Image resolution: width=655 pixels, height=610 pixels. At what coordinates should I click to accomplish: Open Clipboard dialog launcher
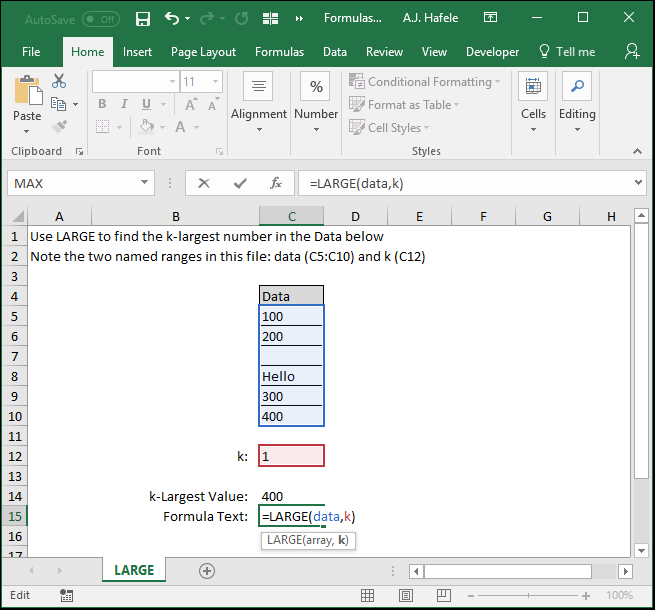tap(79, 151)
